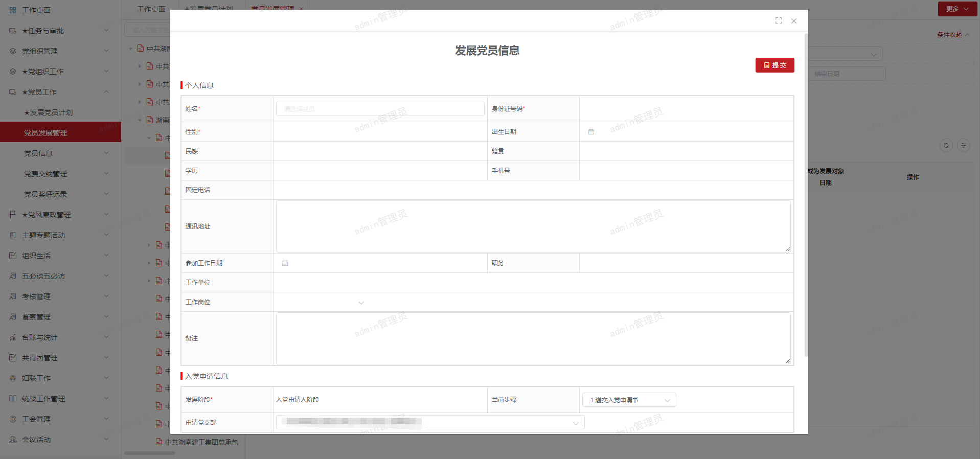Click the 妇联工作 sidebar icon
Image resolution: width=980 pixels, height=459 pixels.
tap(13, 378)
